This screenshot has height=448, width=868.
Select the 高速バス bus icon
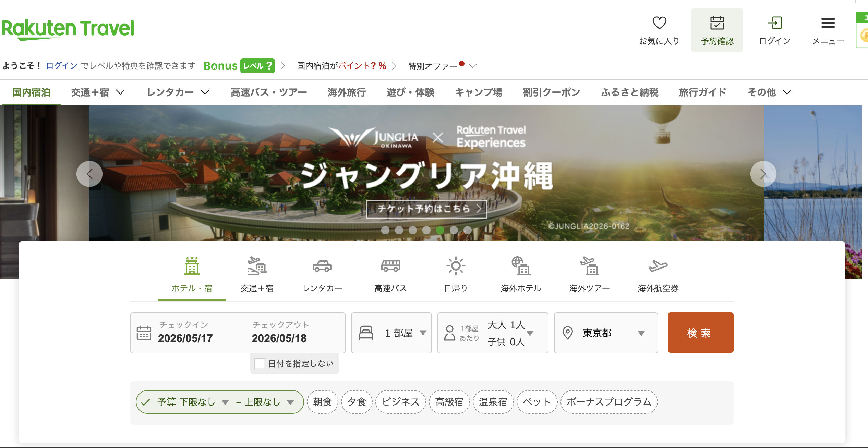point(391,266)
